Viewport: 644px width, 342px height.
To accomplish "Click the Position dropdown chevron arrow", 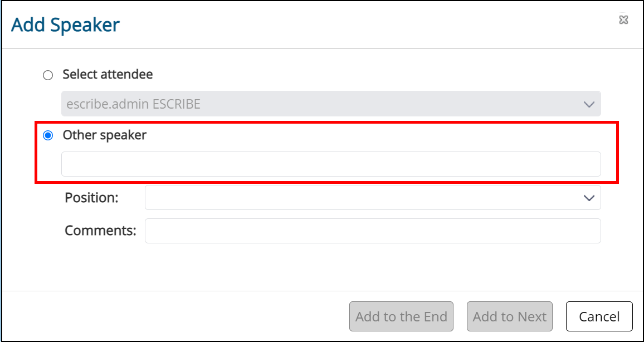I will click(589, 198).
